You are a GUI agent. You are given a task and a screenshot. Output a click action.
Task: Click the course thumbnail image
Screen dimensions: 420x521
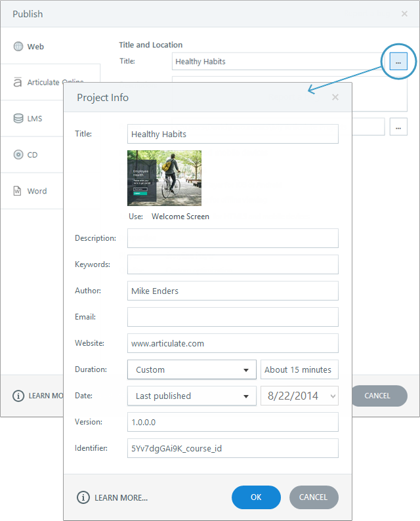pos(165,178)
